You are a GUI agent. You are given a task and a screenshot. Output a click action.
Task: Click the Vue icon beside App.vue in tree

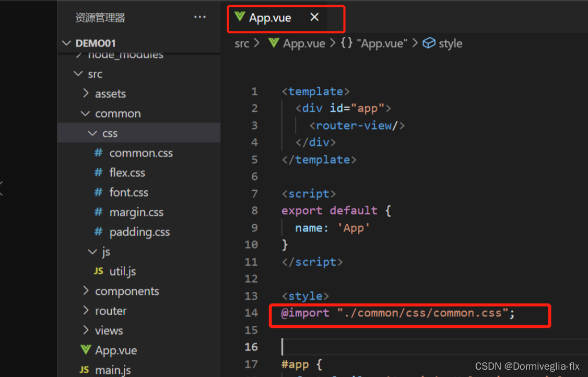coord(86,350)
